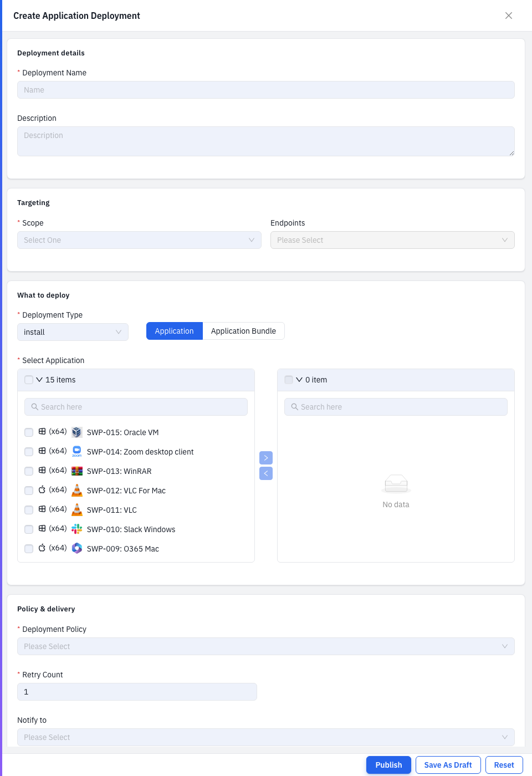Check the SWP-015 Oracle VM checkbox

pos(29,432)
